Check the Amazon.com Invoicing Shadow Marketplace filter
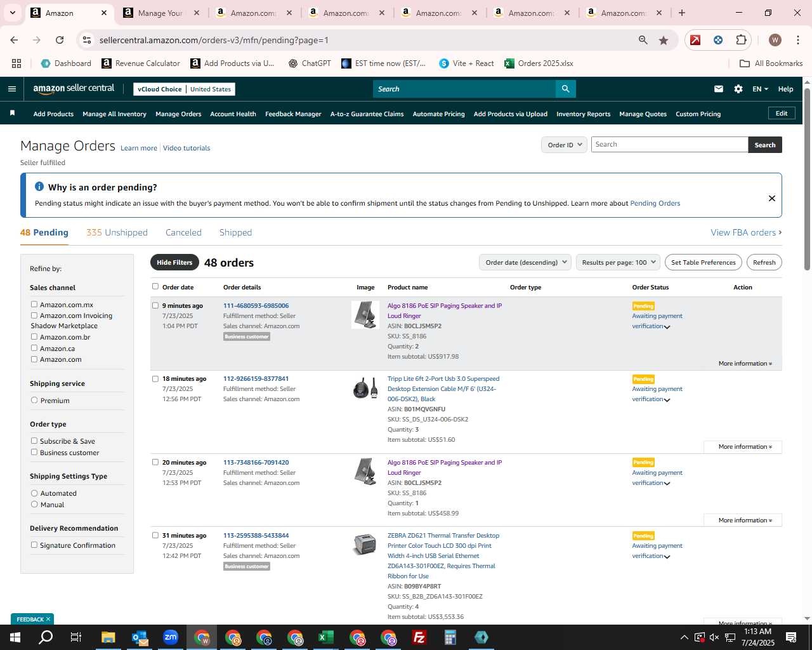Viewport: 812px width, 650px height. (x=34, y=315)
